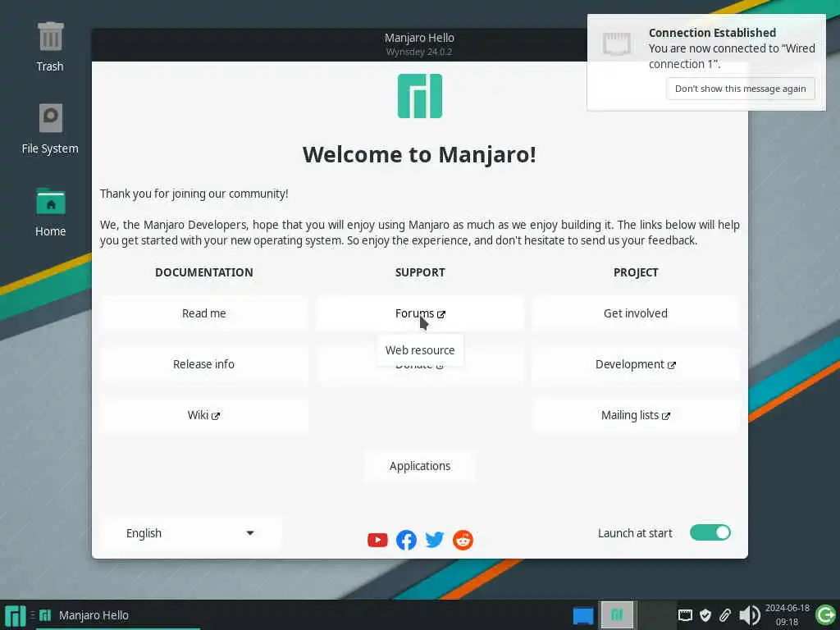Open the volume speaker tray icon
The image size is (840, 630).
coord(750,615)
